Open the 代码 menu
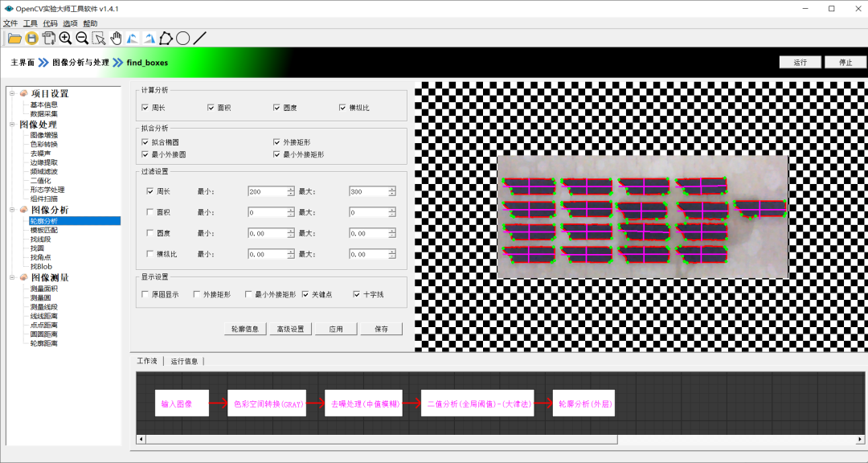The height and width of the screenshot is (463, 868). tap(50, 23)
